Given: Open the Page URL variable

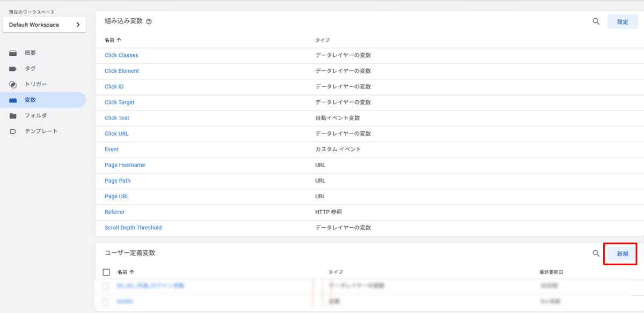Looking at the screenshot, I should [117, 196].
